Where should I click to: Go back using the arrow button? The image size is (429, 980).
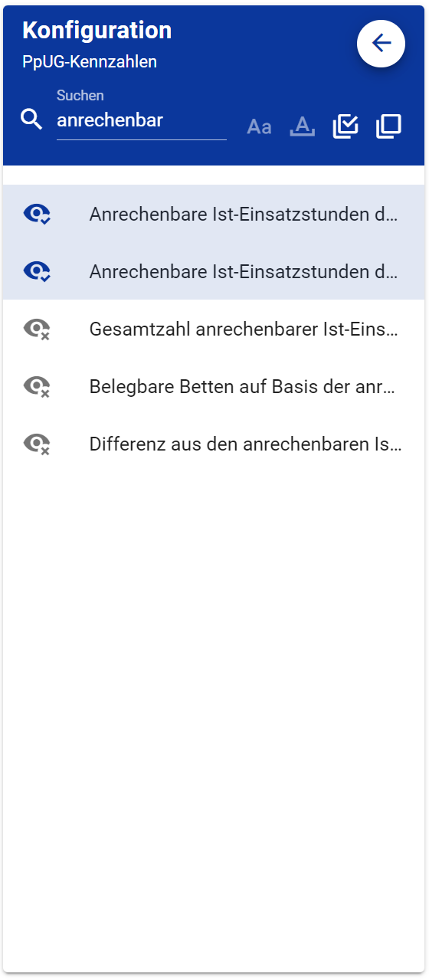[381, 43]
